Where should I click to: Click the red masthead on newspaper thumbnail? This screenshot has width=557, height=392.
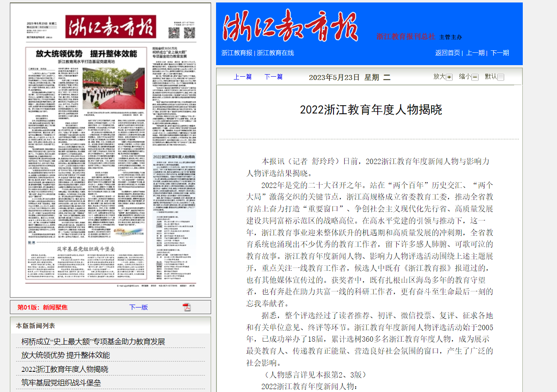(x=111, y=27)
